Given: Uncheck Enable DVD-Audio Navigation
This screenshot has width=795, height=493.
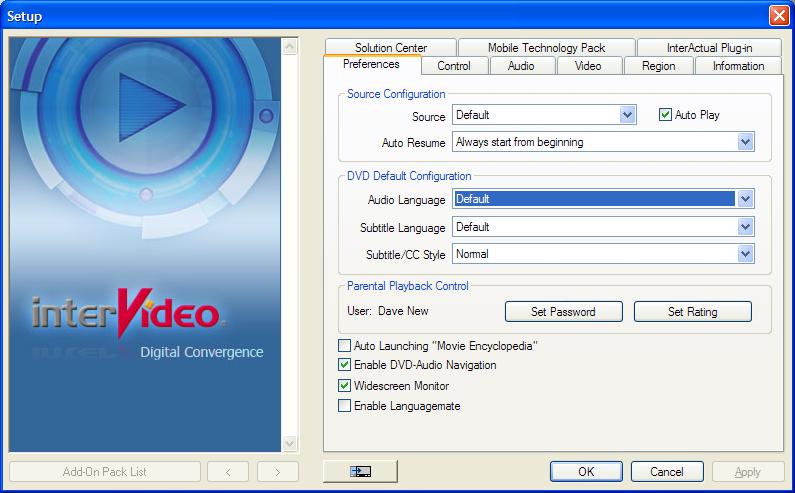Looking at the screenshot, I should click(344, 365).
